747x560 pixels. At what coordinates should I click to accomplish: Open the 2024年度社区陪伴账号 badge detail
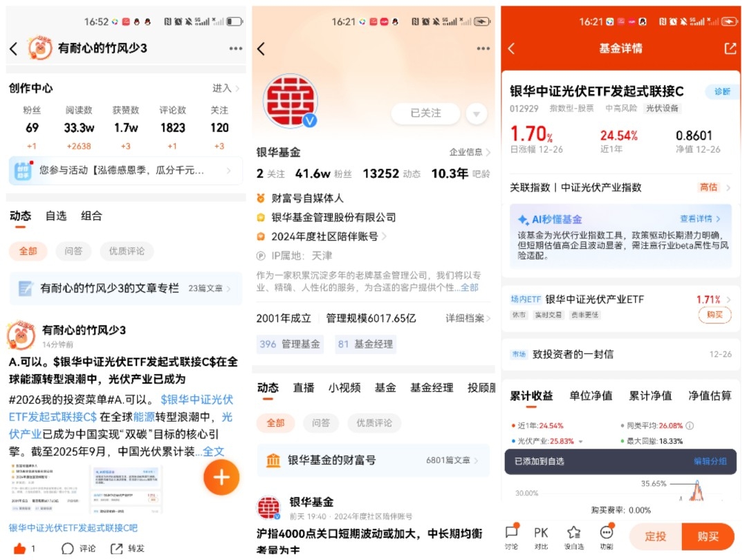point(322,236)
